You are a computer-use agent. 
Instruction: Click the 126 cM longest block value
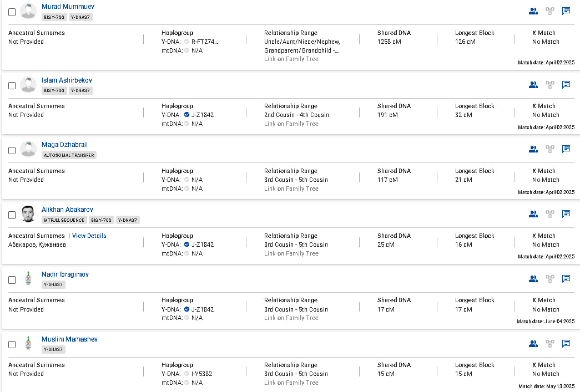point(465,42)
